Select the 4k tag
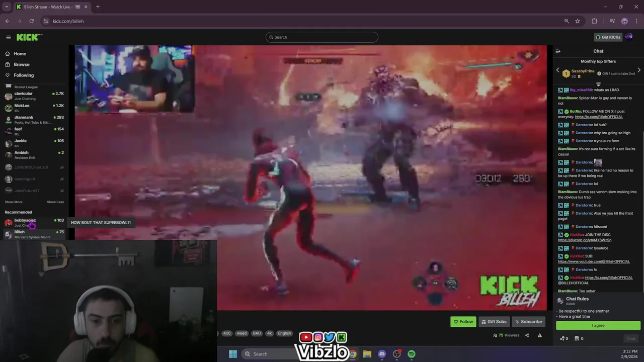The width and height of the screenshot is (644, 362). pos(270,333)
